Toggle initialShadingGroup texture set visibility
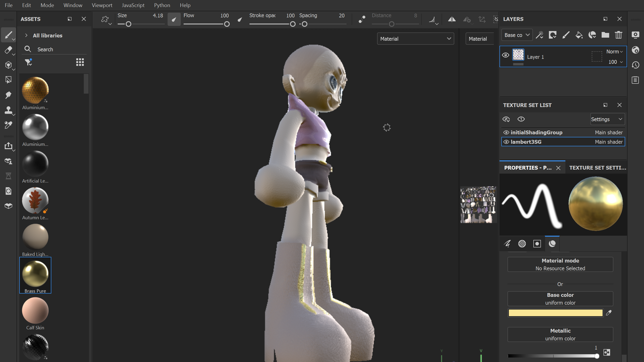 506,132
